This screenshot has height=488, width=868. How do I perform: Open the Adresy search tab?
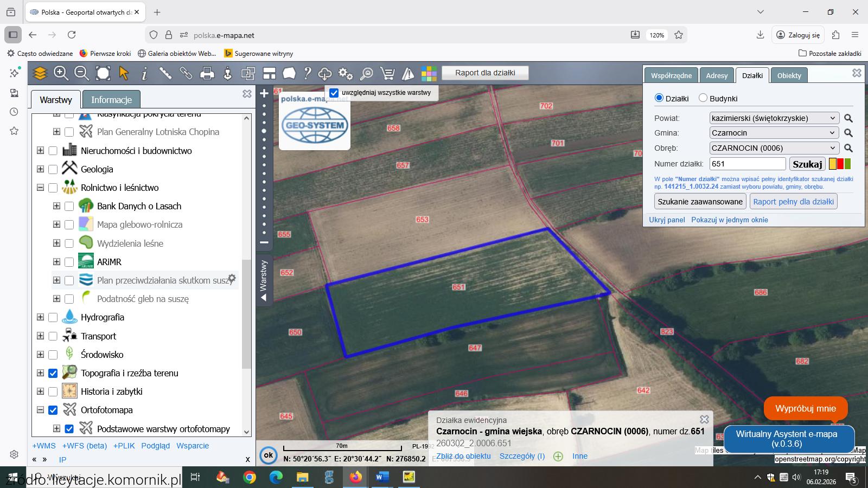[x=716, y=75]
